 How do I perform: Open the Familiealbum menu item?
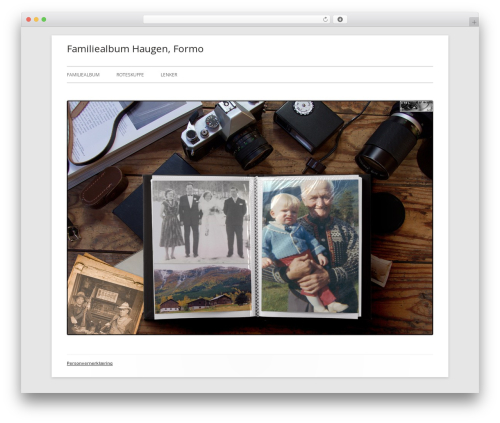pyautogui.click(x=83, y=75)
